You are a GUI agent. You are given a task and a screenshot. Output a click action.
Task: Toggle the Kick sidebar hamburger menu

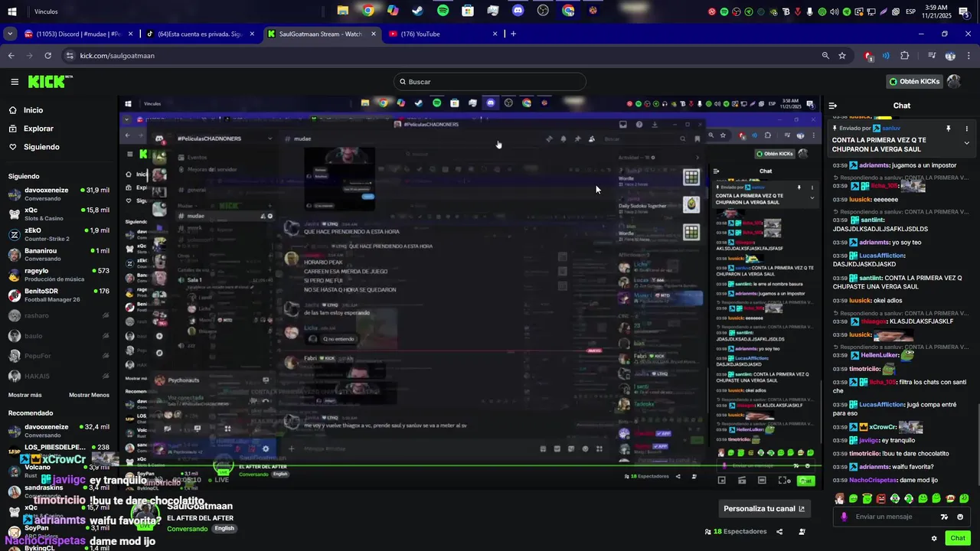click(x=15, y=82)
